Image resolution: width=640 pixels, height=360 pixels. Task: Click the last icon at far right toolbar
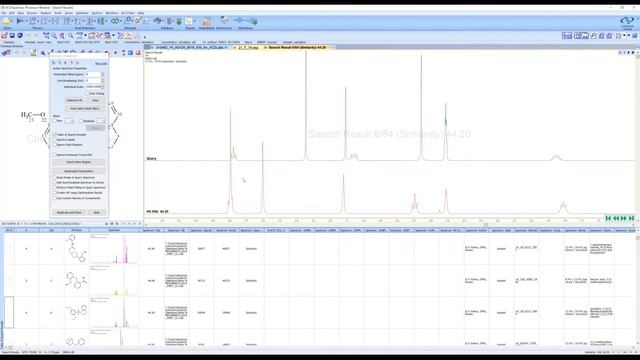(634, 36)
